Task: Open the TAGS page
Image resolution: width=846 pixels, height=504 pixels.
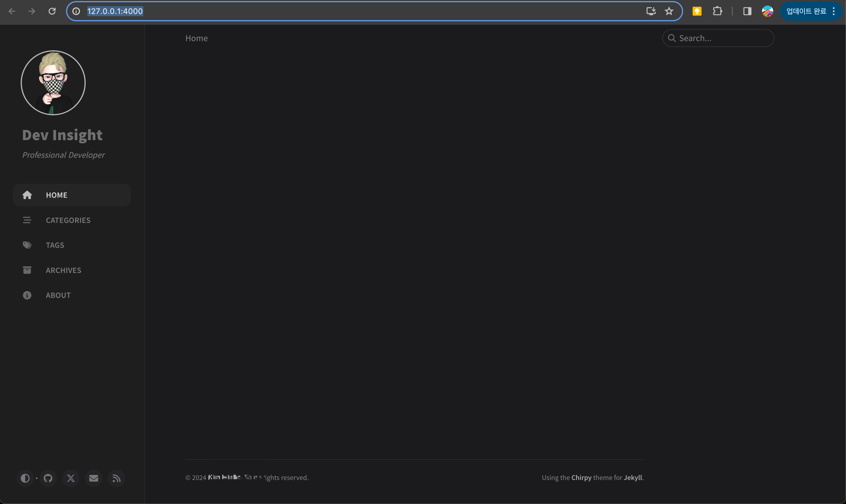Action: pos(72,245)
